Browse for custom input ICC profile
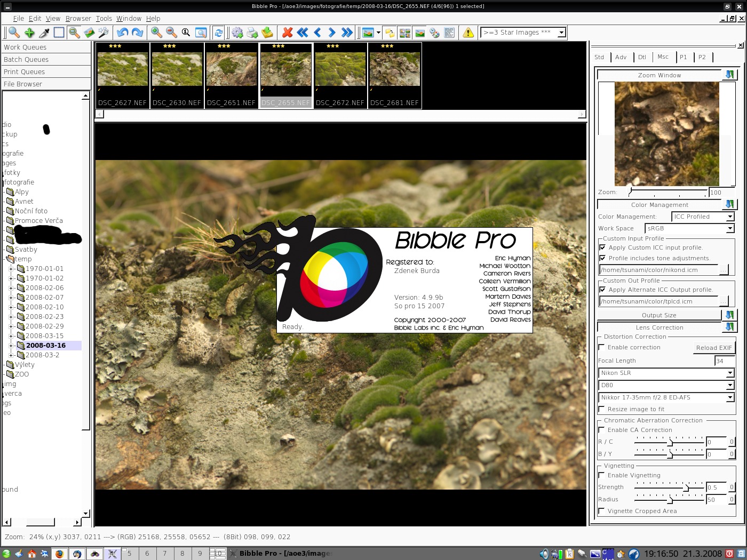Viewport: 747px width, 560px height. (724, 270)
